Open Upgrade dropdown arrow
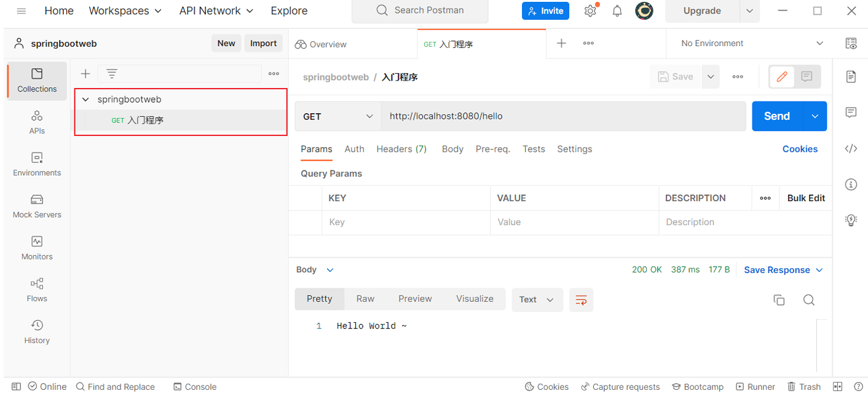 tap(749, 11)
